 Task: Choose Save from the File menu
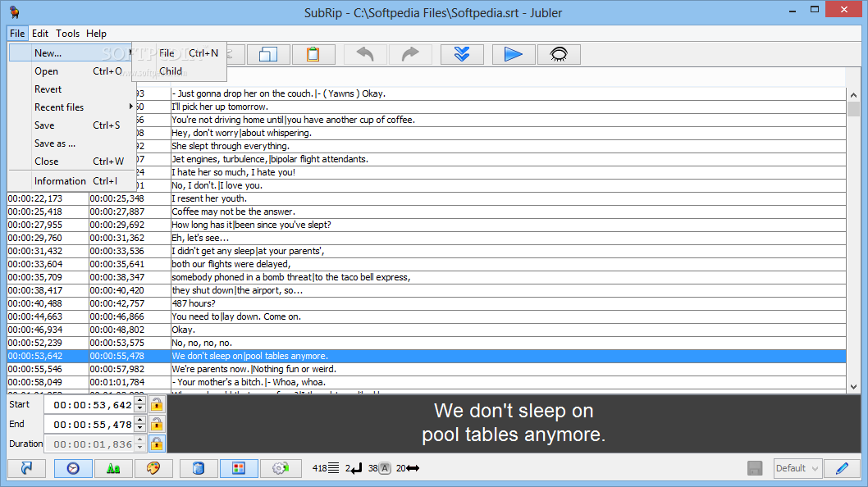click(x=71, y=125)
